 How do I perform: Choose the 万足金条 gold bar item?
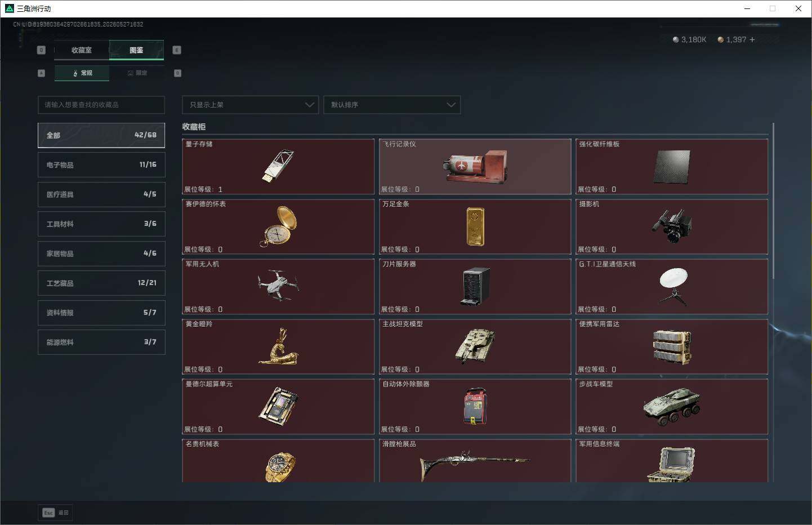click(x=475, y=226)
